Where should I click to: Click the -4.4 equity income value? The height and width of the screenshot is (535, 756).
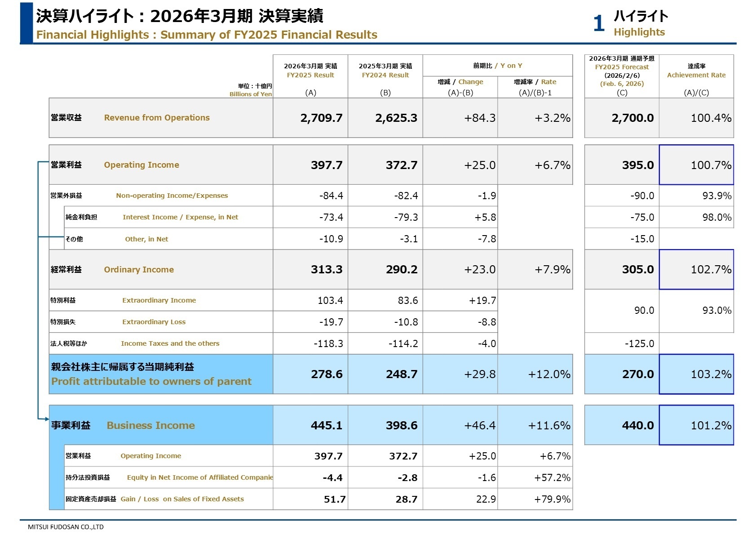(x=332, y=477)
